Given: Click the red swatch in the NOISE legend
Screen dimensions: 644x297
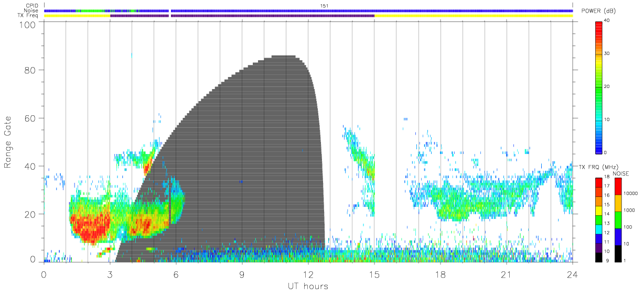Looking at the screenshot, I should point(617,186).
